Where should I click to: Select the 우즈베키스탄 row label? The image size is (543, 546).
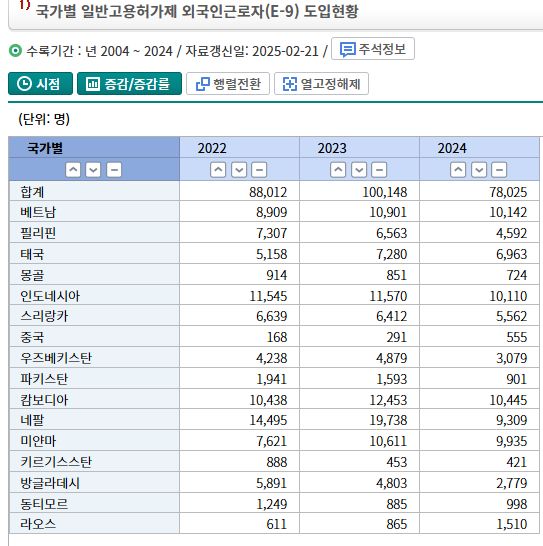(x=56, y=358)
